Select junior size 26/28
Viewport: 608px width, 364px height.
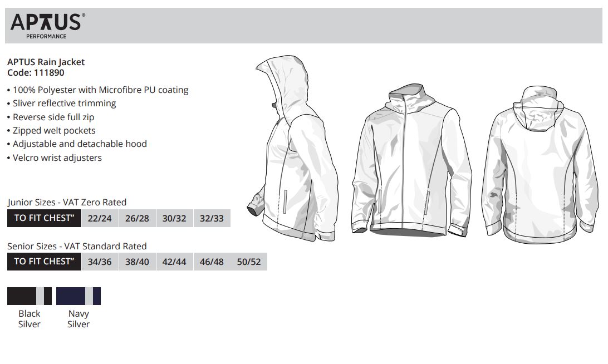(x=137, y=218)
